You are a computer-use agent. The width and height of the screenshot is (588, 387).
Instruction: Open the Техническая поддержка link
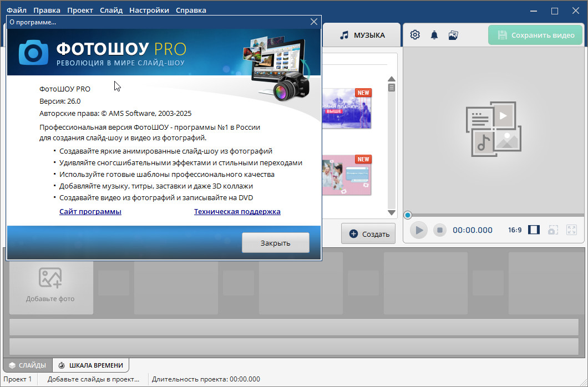(237, 211)
